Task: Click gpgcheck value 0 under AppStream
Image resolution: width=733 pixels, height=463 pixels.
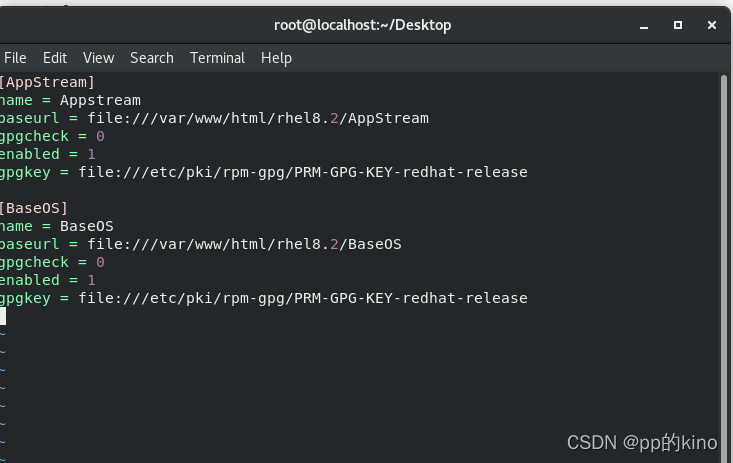Action: tap(100, 137)
